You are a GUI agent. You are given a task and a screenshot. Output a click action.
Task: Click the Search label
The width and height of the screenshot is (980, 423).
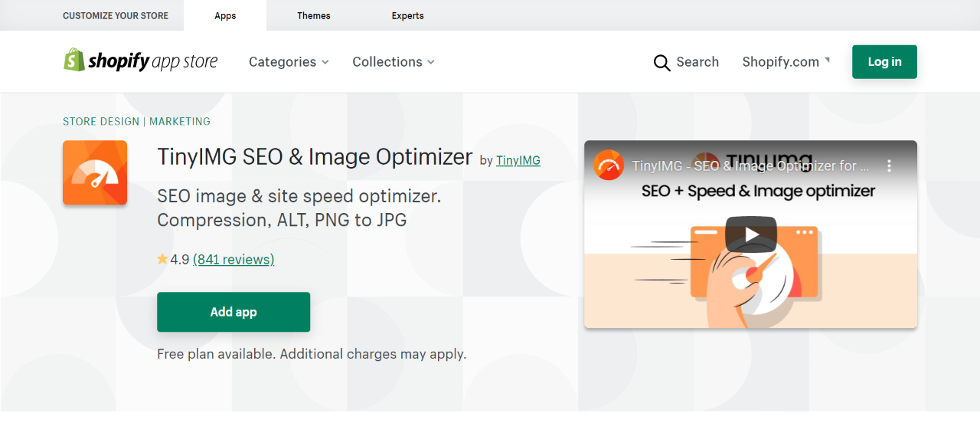coord(697,62)
